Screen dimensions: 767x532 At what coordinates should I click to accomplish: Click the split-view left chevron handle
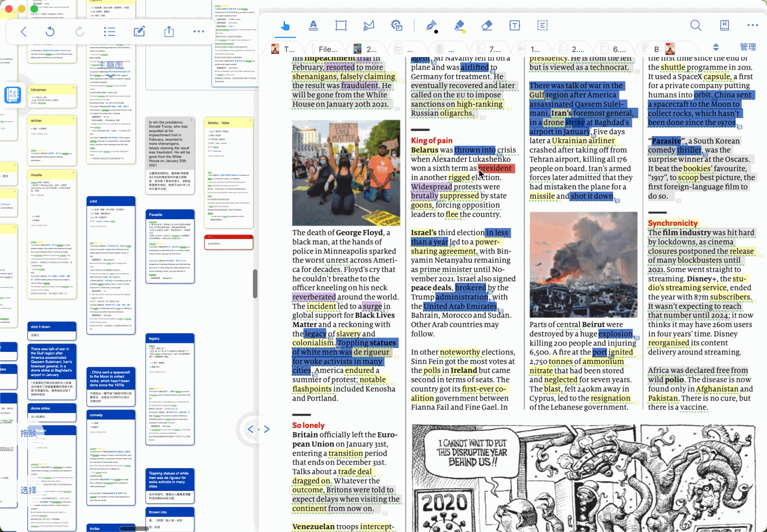(x=250, y=429)
